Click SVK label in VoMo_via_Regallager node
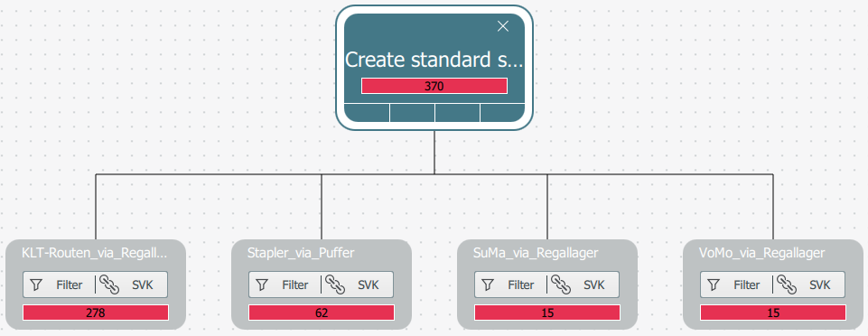This screenshot has height=336, width=868. (x=820, y=285)
